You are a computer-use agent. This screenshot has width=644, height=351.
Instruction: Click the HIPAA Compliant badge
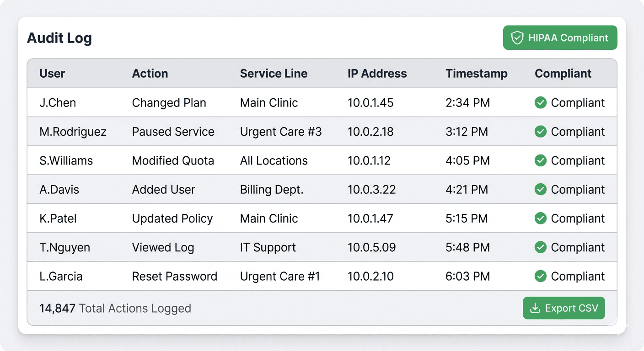560,37
